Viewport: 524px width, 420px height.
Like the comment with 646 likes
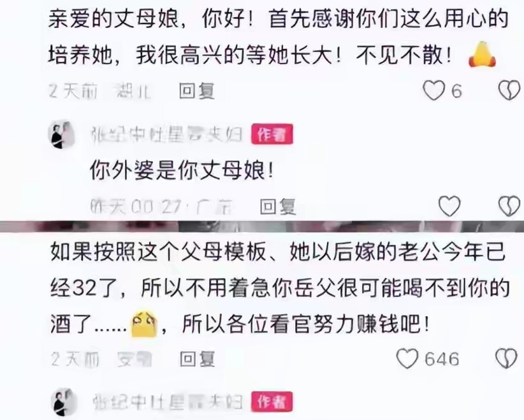coord(407,359)
